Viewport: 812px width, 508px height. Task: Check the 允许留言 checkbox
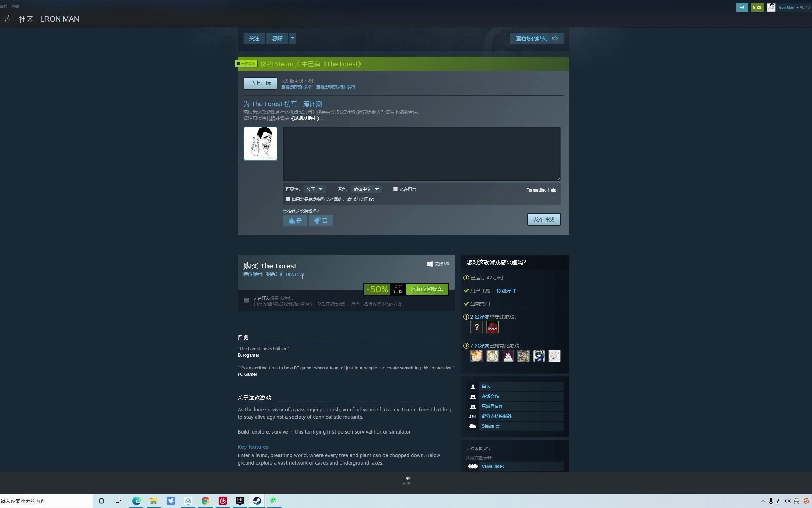pyautogui.click(x=395, y=189)
